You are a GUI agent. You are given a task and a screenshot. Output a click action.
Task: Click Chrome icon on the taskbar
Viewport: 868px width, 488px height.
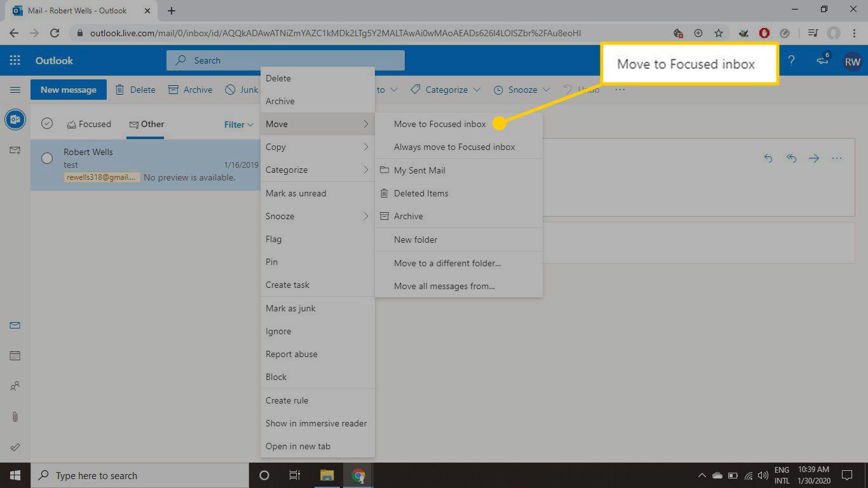coord(358,475)
